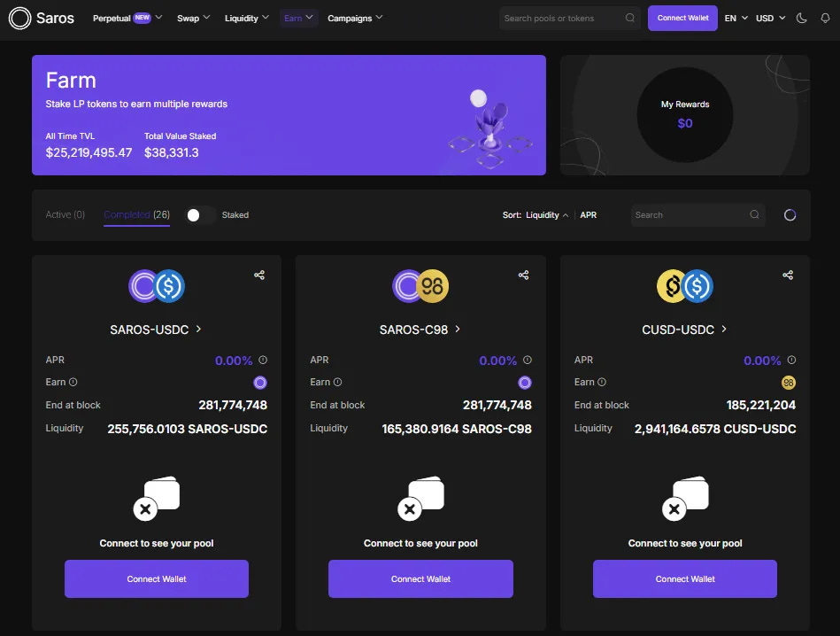Screen dimensions: 840x636
Task: Share the SAROS-C98 farm card
Action: [x=523, y=275]
